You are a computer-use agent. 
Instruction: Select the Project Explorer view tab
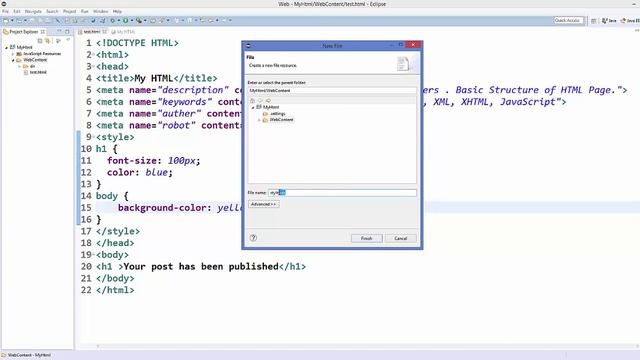[24, 31]
